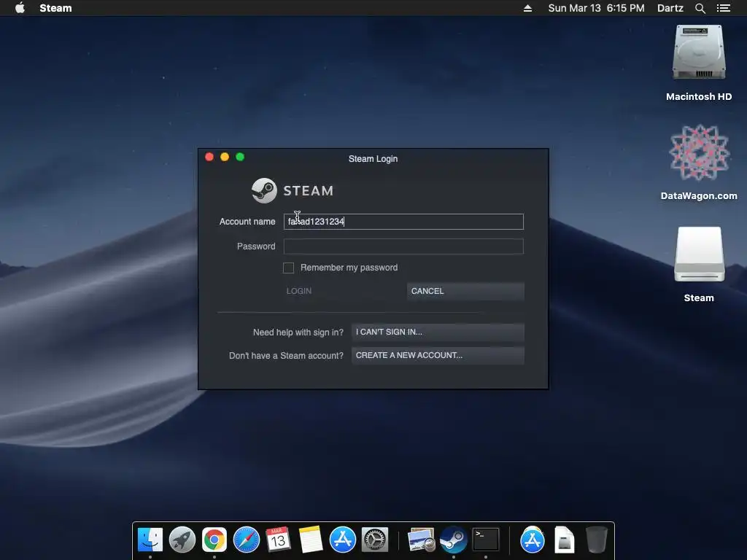Click "Don't have a Steam account?" text
This screenshot has height=560, width=747.
[x=286, y=356]
